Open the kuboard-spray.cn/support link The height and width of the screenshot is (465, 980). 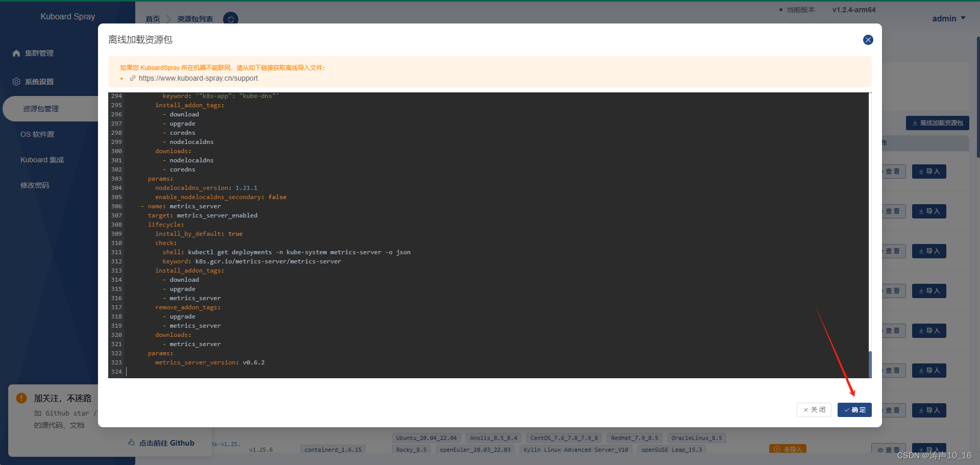point(198,78)
